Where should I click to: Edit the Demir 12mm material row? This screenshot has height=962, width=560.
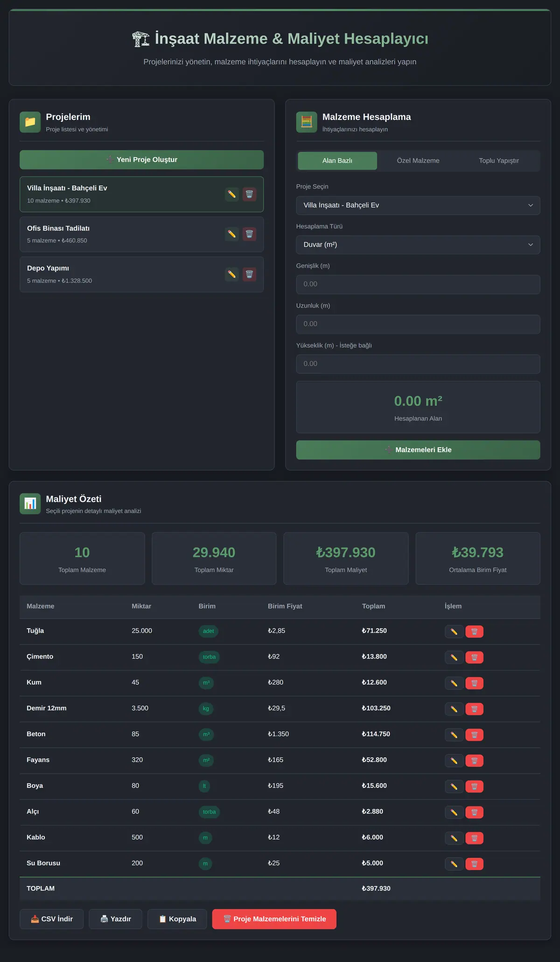pos(454,709)
